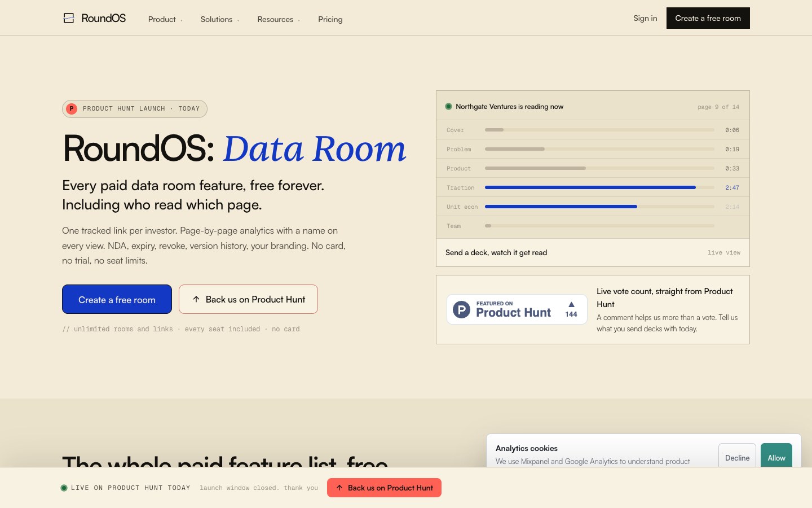This screenshot has height=508, width=812.
Task: Click the 'Analytics cookies' heading
Action: pyautogui.click(x=527, y=448)
